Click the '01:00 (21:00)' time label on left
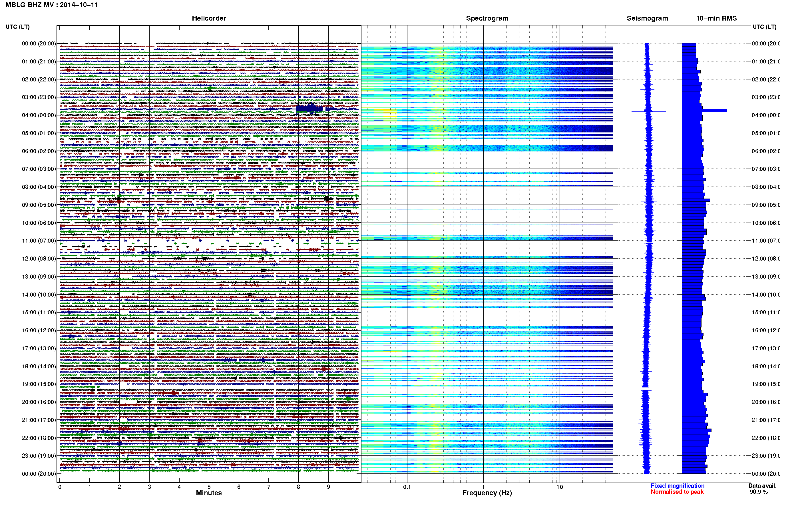 tap(39, 61)
